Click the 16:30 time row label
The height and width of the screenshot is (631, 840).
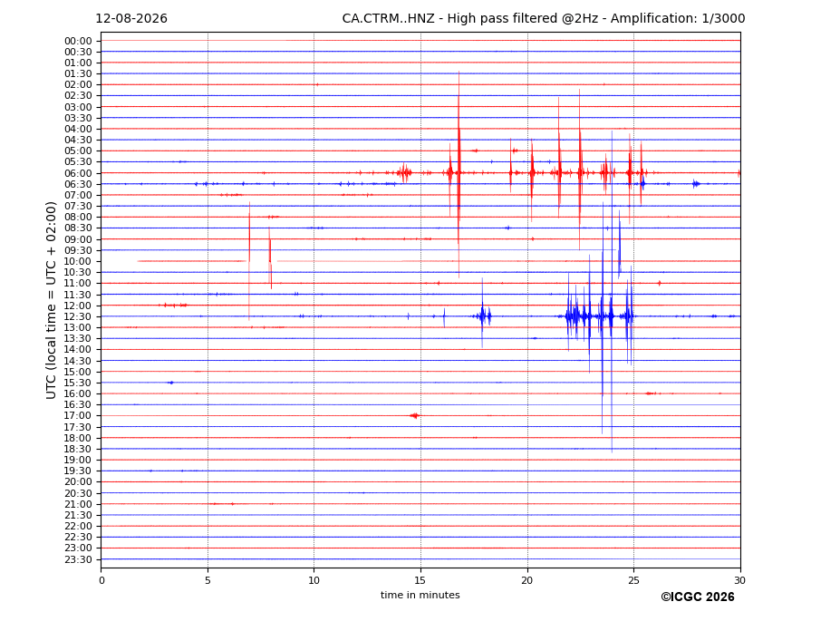(78, 404)
